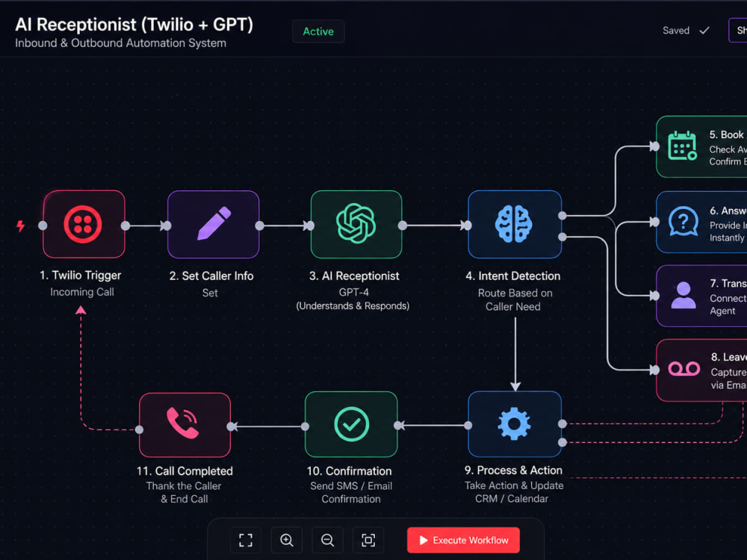The width and height of the screenshot is (747, 560).
Task: Click the output port of Twilio Trigger node
Action: click(x=125, y=225)
